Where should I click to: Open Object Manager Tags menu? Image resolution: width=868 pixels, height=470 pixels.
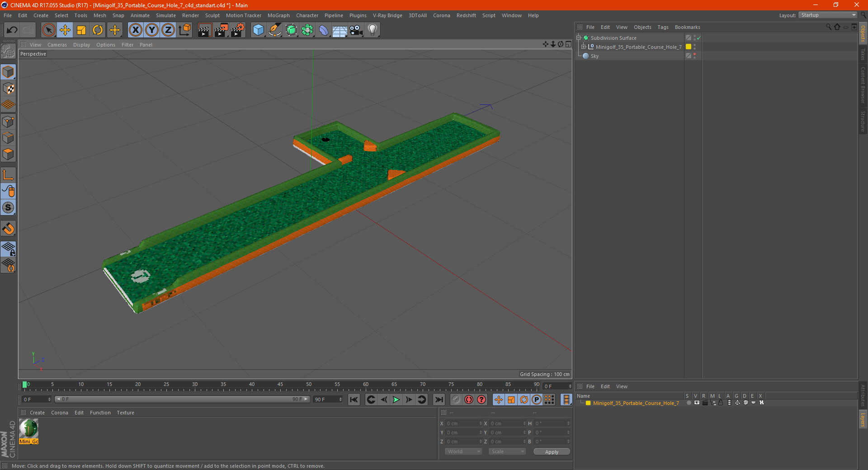pos(663,27)
